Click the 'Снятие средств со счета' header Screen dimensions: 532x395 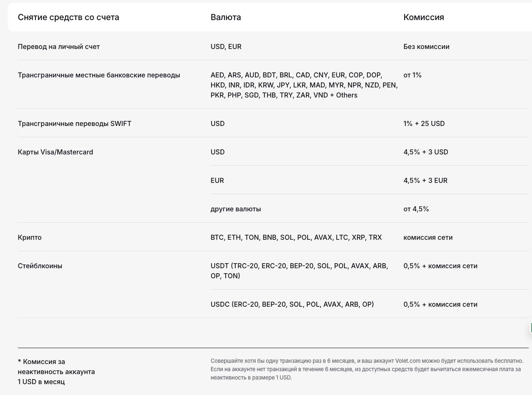pyautogui.click(x=68, y=17)
